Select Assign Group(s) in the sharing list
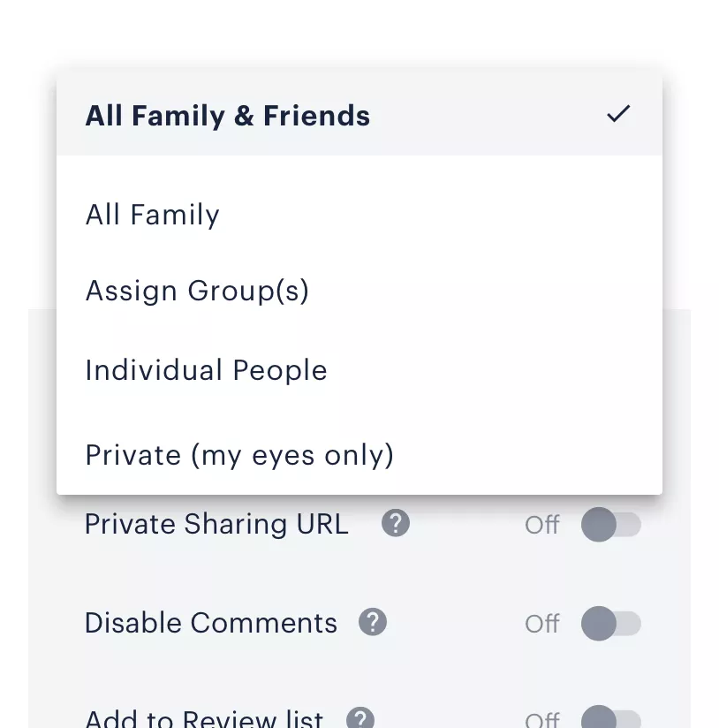This screenshot has width=719, height=728. [359, 291]
